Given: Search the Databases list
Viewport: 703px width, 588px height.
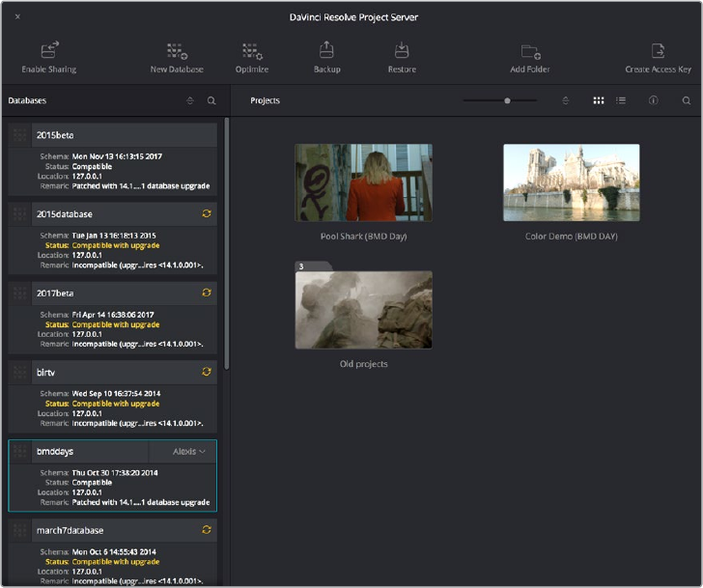Looking at the screenshot, I should pos(211,100).
